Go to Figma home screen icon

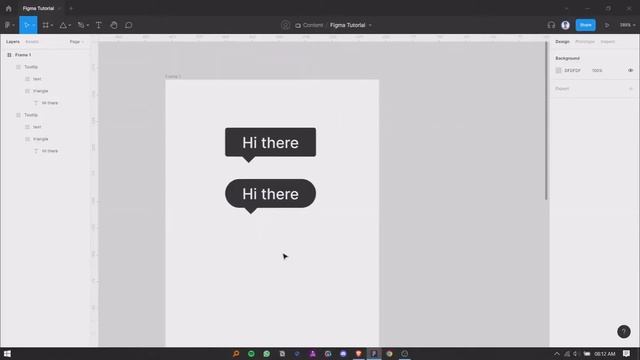(9, 8)
